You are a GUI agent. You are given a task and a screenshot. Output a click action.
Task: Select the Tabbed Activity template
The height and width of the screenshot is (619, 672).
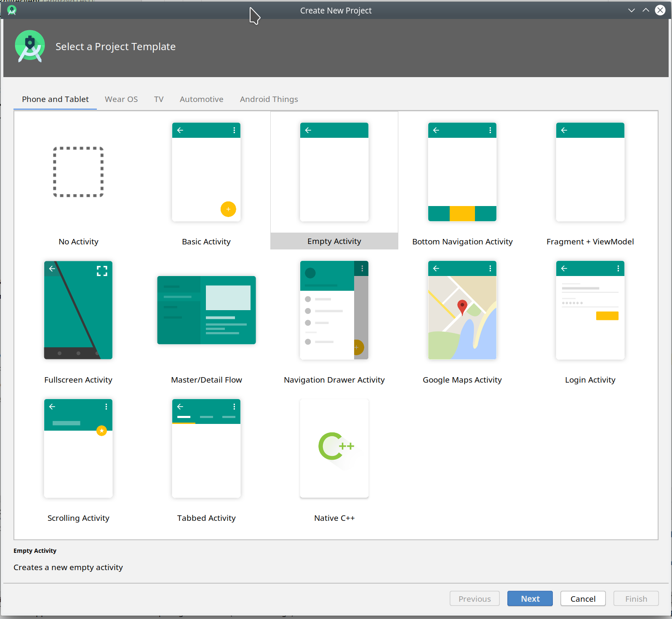tap(206, 448)
